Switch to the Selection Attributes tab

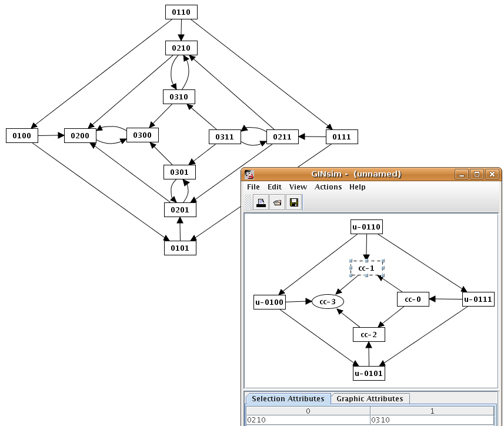click(x=288, y=399)
